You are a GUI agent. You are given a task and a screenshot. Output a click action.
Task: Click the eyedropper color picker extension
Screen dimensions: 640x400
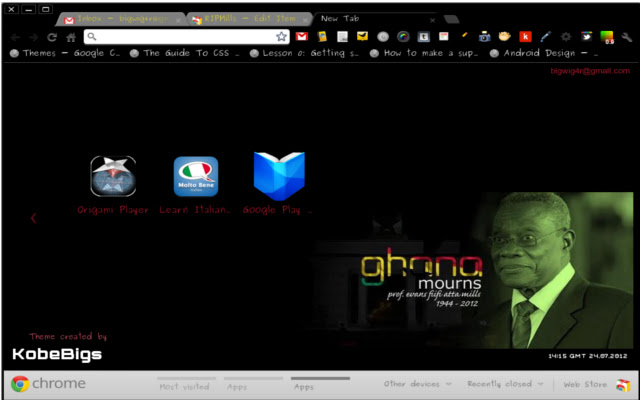point(545,37)
